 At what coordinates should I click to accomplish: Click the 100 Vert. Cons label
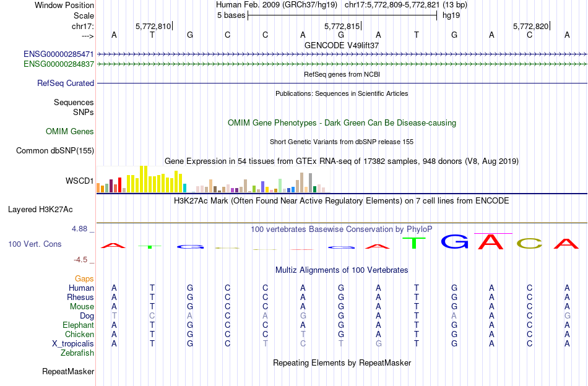coord(35,244)
